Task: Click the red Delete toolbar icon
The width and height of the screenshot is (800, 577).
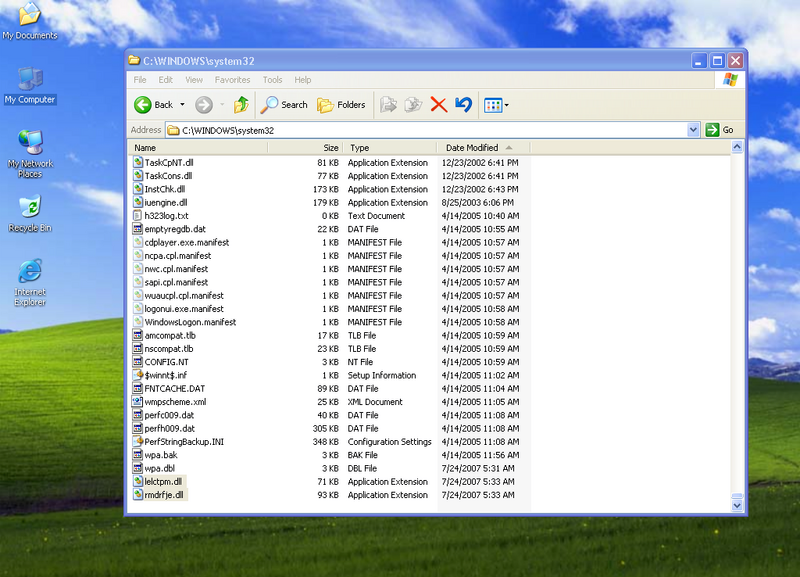Action: coord(438,105)
